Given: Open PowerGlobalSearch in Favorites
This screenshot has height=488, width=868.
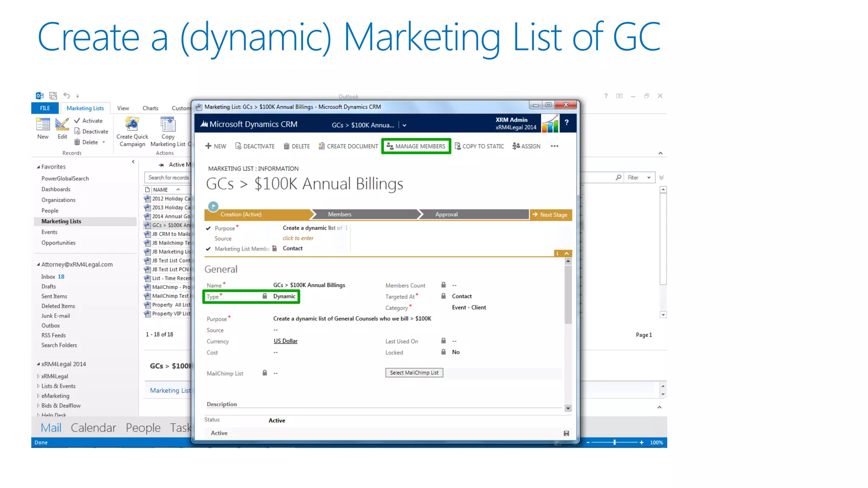Looking at the screenshot, I should pyautogui.click(x=65, y=178).
